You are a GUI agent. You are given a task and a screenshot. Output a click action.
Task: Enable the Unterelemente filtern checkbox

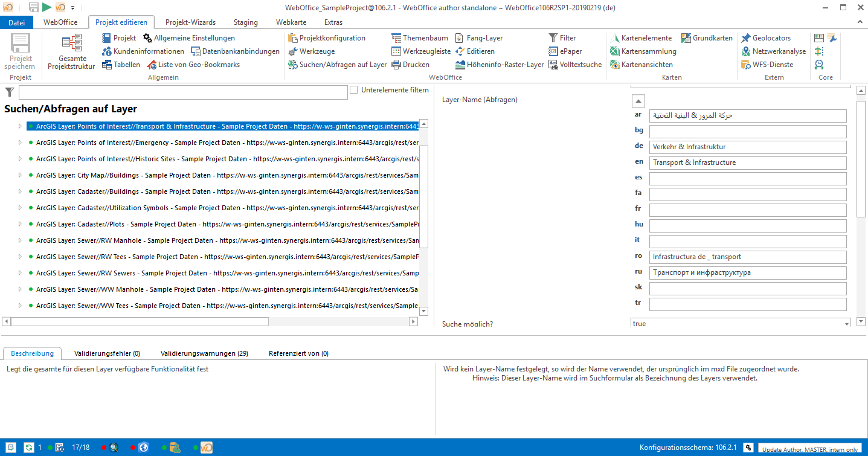pos(353,89)
